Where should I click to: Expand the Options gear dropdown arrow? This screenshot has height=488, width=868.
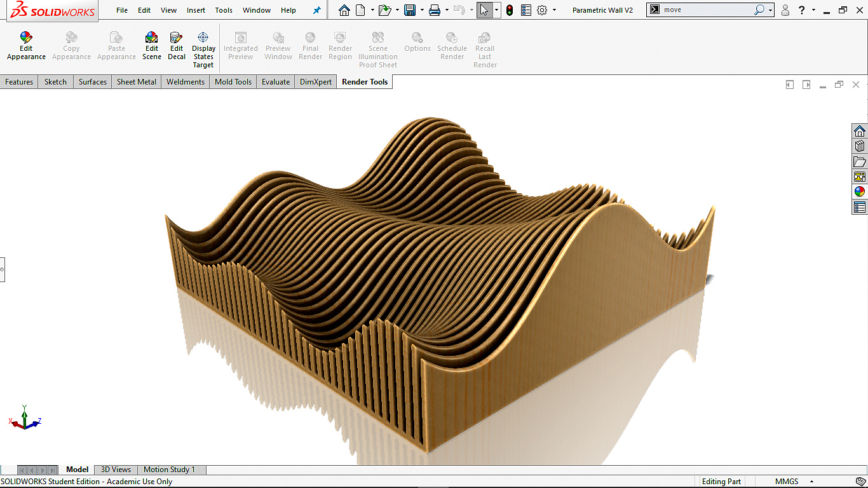pos(554,10)
